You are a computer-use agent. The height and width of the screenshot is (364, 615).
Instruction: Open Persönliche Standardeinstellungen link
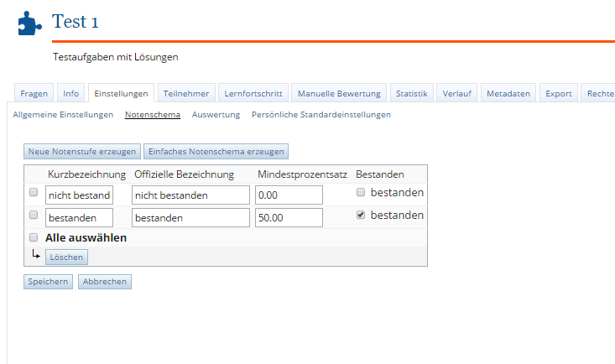coord(321,114)
